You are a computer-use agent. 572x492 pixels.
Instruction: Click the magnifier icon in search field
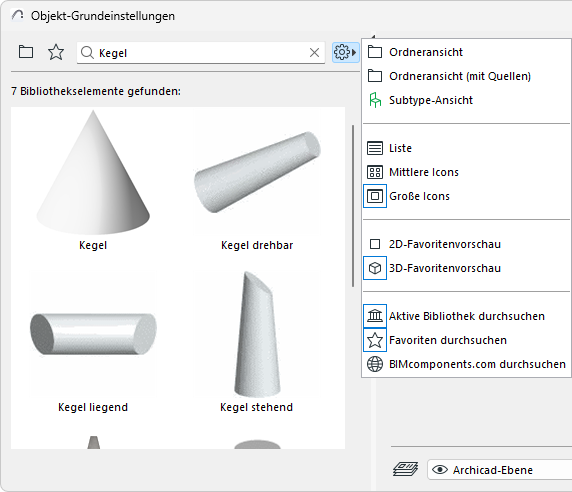87,53
